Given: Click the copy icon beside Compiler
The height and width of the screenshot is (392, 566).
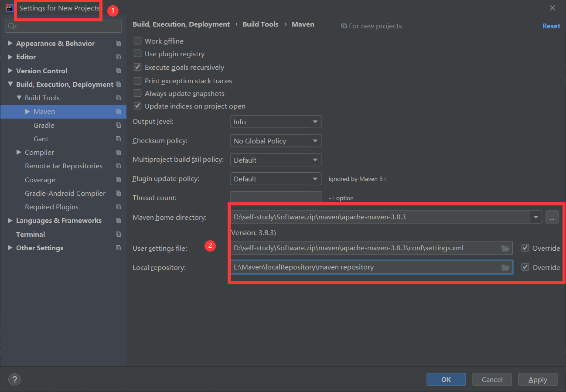Looking at the screenshot, I should point(118,153).
